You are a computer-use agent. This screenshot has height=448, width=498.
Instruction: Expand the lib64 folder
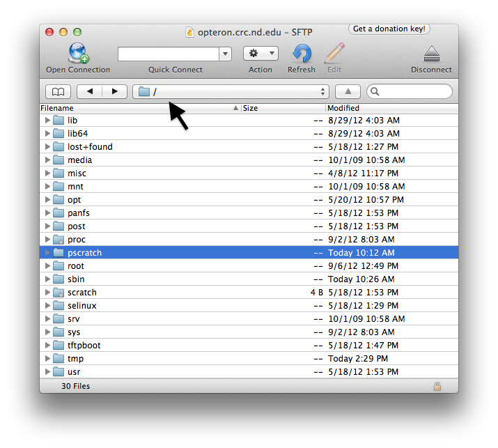click(x=47, y=134)
